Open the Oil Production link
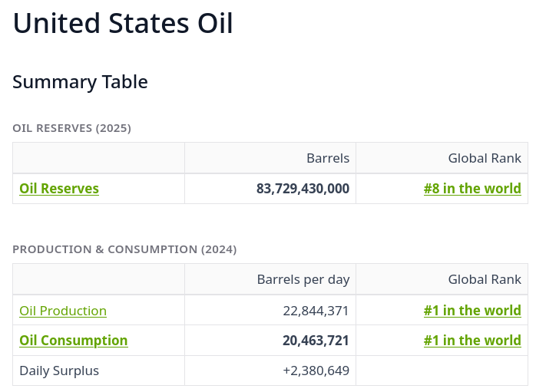The width and height of the screenshot is (536, 392). [x=63, y=311]
